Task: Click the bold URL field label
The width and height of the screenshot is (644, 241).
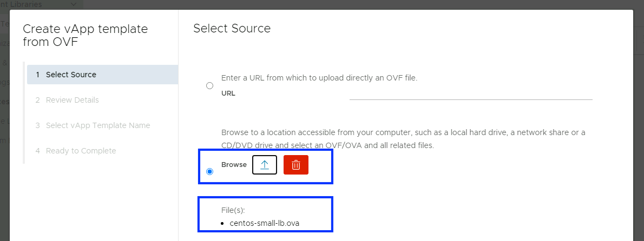Action: tap(228, 93)
